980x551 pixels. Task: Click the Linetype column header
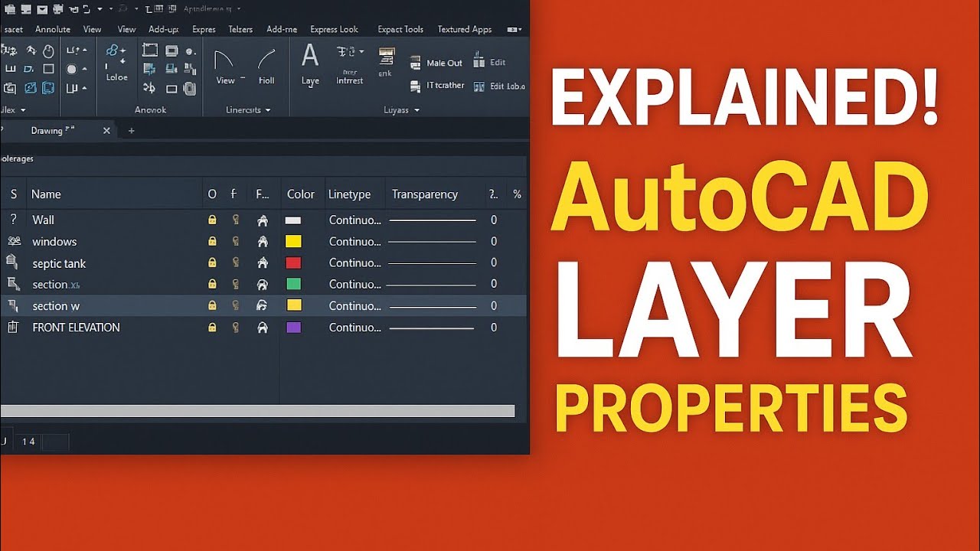tap(349, 194)
